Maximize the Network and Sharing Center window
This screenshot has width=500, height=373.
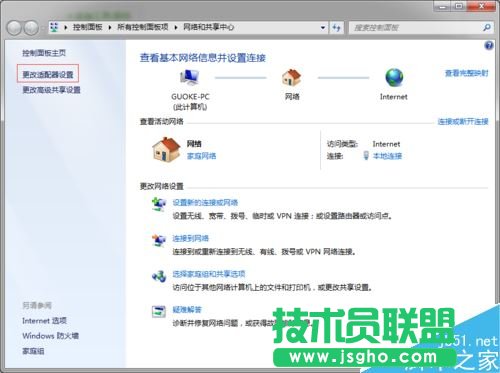(x=459, y=6)
